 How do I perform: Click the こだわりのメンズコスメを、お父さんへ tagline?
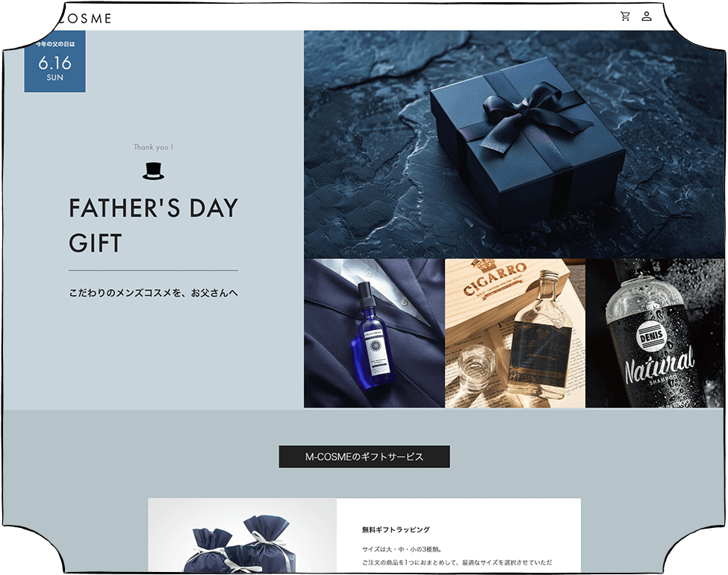coord(153,293)
